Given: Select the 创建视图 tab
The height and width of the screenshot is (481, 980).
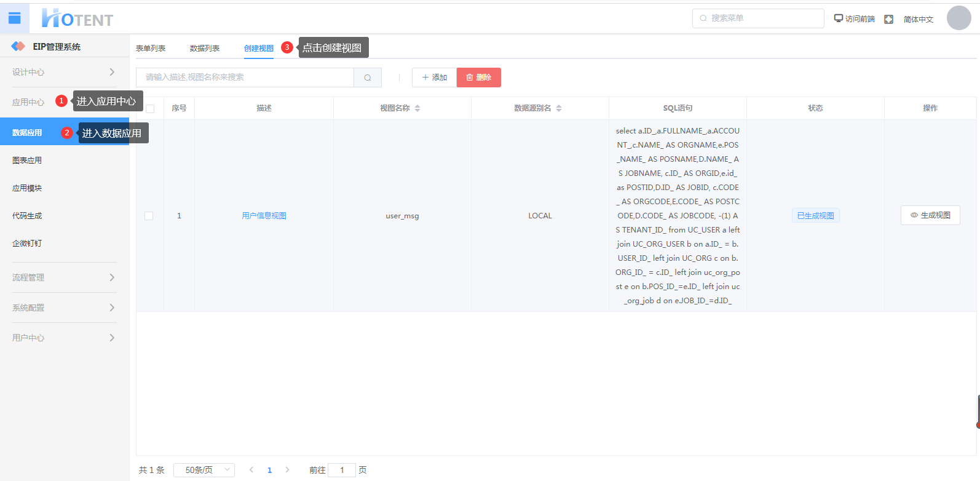Looking at the screenshot, I should tap(259, 48).
